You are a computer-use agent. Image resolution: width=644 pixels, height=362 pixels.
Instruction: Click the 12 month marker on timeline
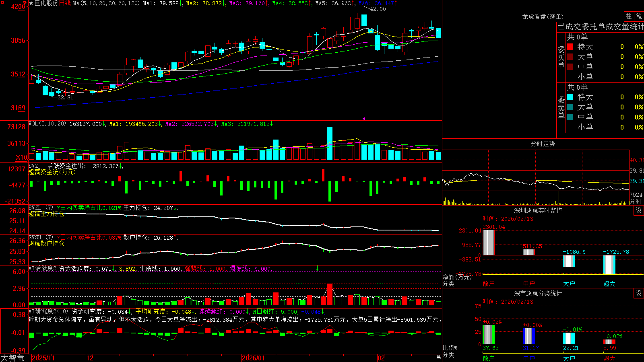pyautogui.click(x=90, y=358)
